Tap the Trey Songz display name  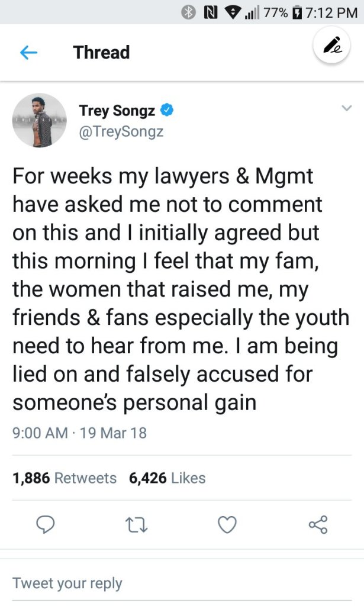click(117, 110)
